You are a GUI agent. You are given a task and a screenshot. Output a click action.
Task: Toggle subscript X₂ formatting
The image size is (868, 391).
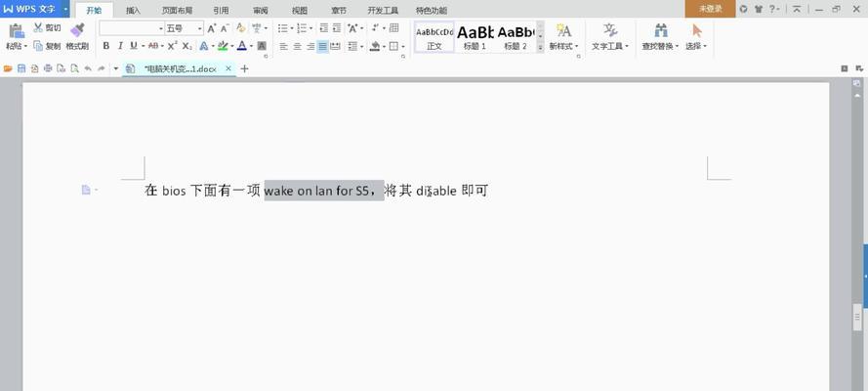click(187, 46)
